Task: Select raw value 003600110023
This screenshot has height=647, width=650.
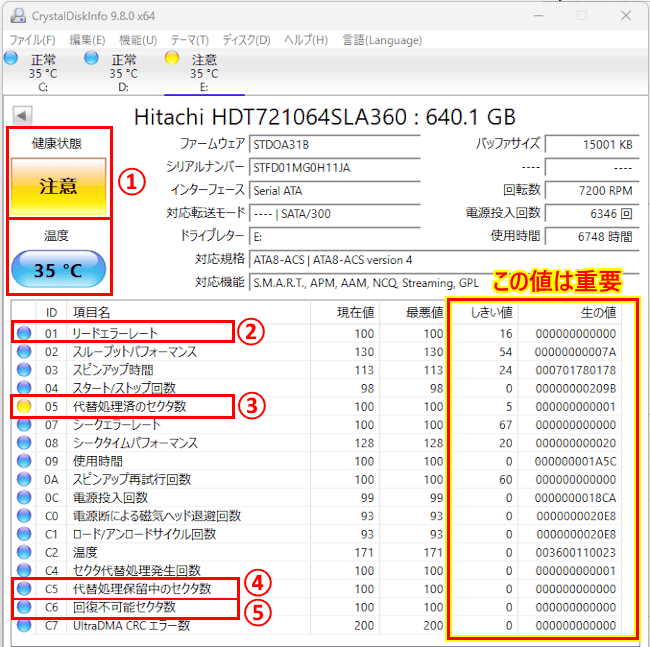Action: pyautogui.click(x=576, y=552)
